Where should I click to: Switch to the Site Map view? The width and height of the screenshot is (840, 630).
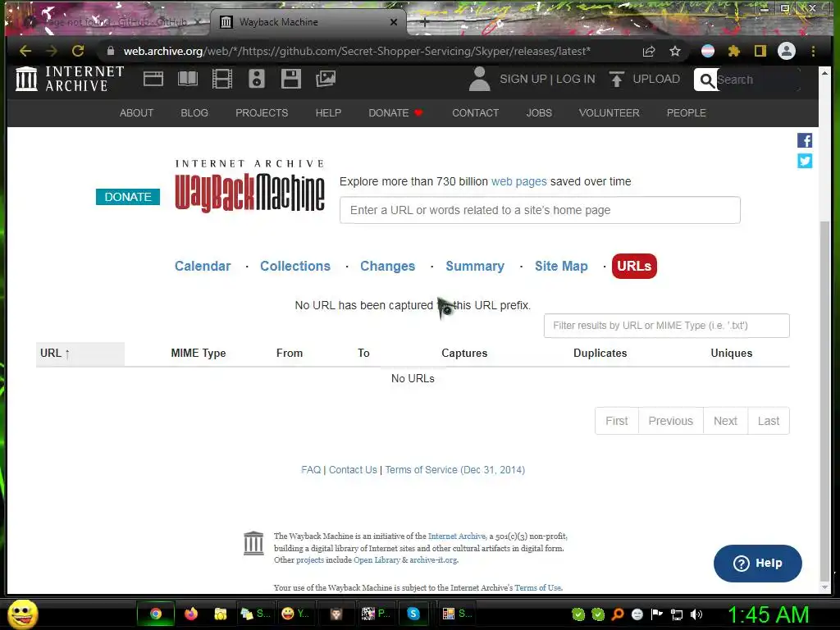[561, 267]
